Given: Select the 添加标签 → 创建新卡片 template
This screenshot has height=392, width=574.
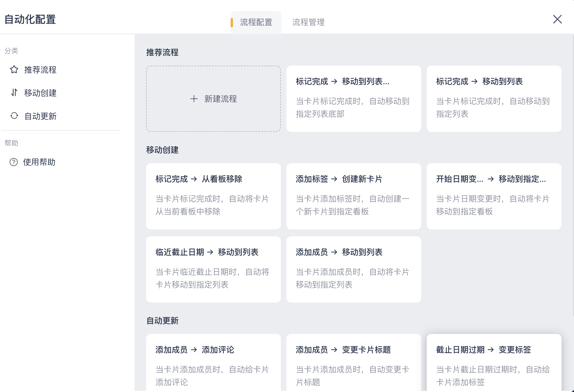Looking at the screenshot, I should click(354, 196).
